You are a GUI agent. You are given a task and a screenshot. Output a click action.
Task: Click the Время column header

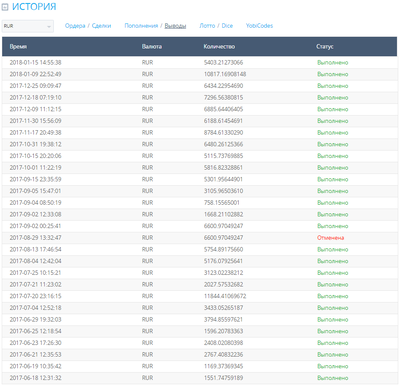pyautogui.click(x=18, y=47)
